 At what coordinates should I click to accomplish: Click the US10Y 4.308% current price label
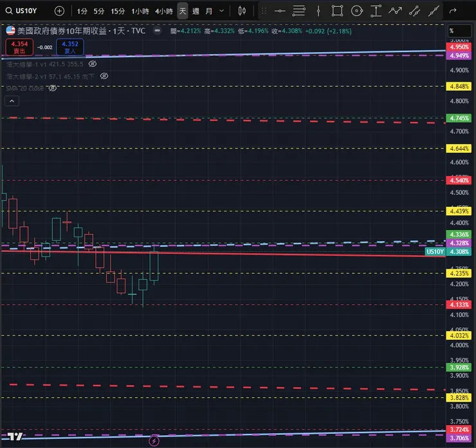point(448,252)
